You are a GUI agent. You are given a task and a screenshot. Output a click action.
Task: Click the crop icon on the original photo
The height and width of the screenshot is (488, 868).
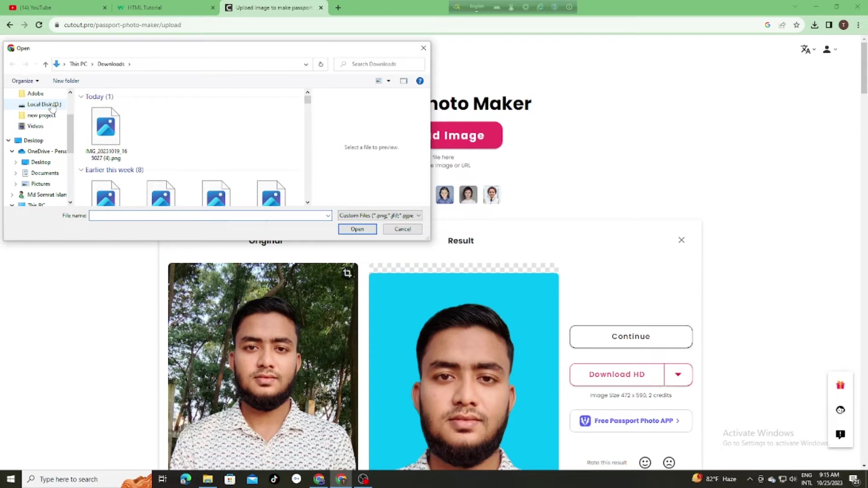[x=347, y=273]
